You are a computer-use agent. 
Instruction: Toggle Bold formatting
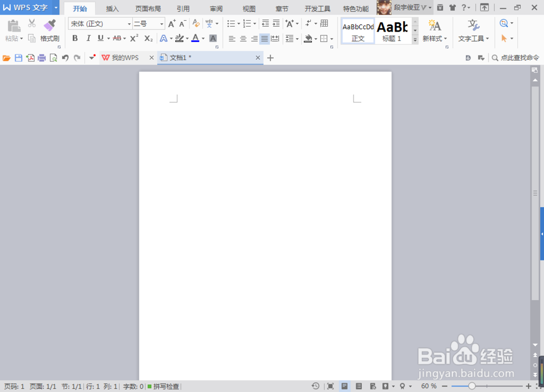75,38
